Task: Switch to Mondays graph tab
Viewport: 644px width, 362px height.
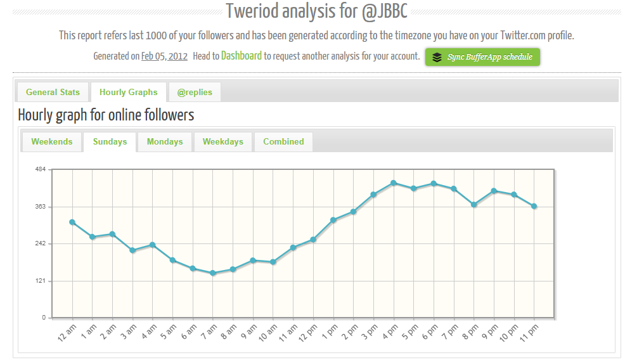Action: [x=165, y=141]
